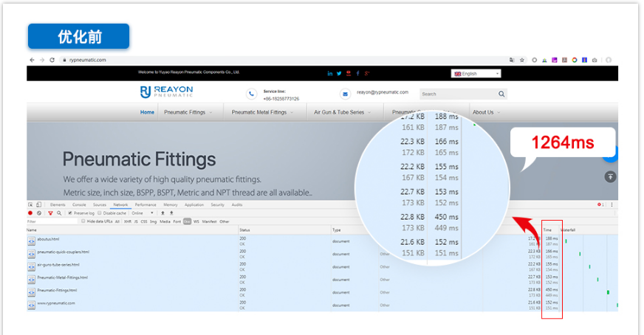Click the red record network log button
Viewport: 644px width, 335px height.
pyautogui.click(x=30, y=213)
